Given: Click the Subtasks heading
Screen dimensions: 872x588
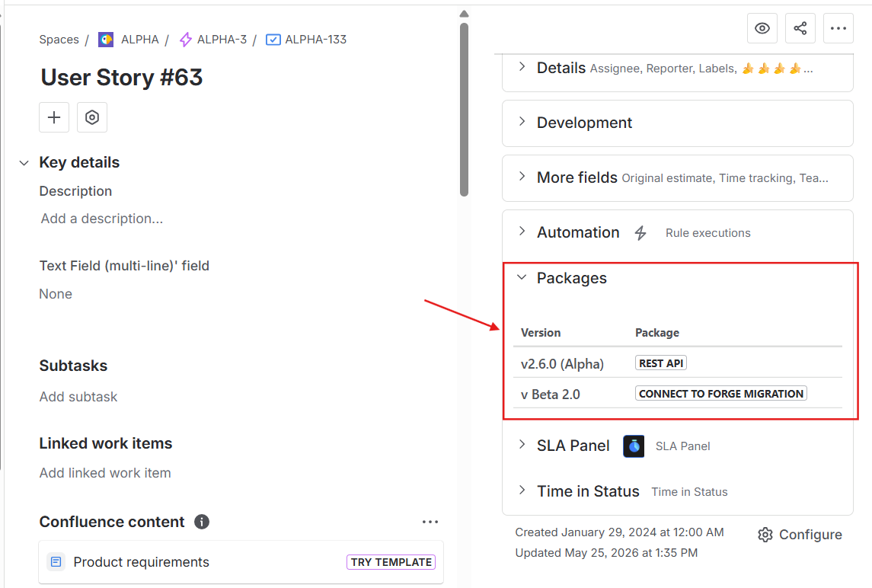Looking at the screenshot, I should (73, 366).
